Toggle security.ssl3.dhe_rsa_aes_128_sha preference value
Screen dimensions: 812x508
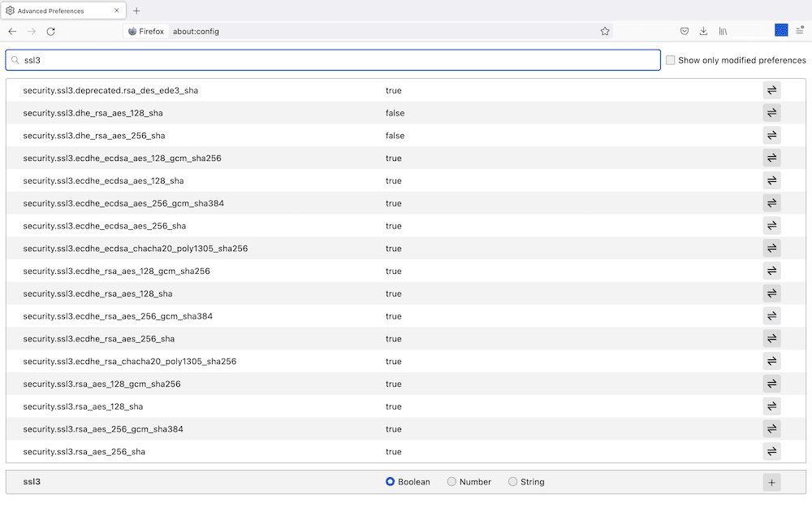tap(771, 113)
